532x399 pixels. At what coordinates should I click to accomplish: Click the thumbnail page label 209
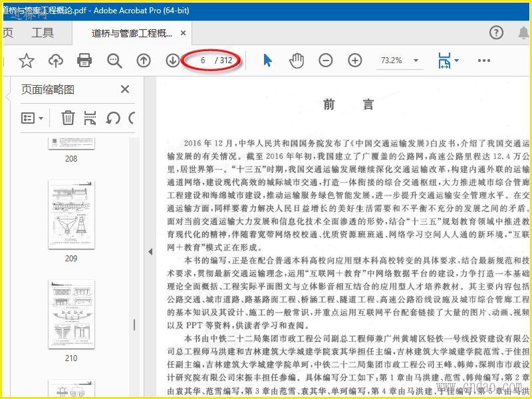pos(71,259)
